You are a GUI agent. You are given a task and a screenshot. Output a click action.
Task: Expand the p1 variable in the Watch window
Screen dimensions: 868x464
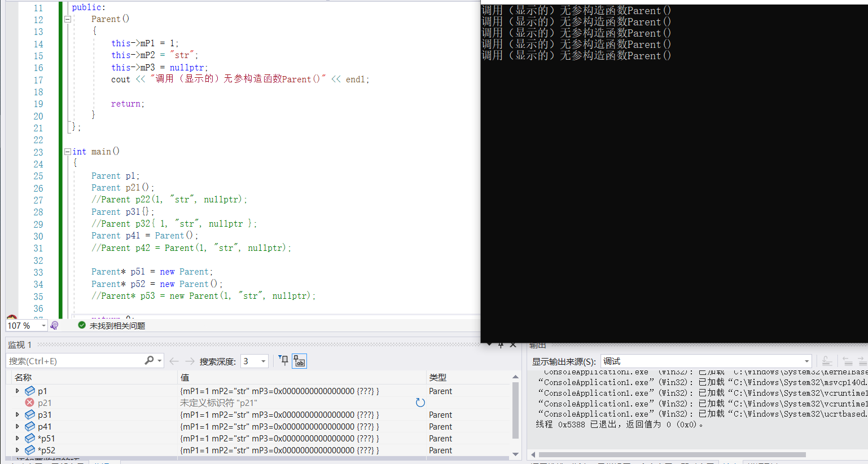[17, 391]
